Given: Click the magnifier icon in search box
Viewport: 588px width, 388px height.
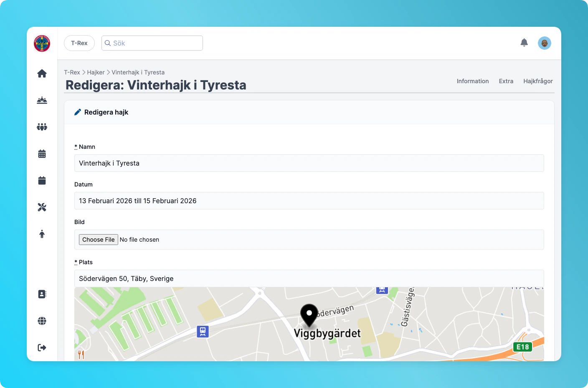Looking at the screenshot, I should (x=108, y=43).
